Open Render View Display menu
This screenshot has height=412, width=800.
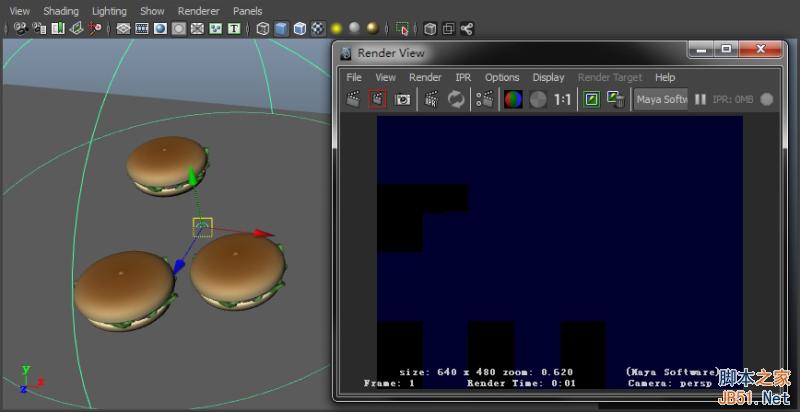548,78
